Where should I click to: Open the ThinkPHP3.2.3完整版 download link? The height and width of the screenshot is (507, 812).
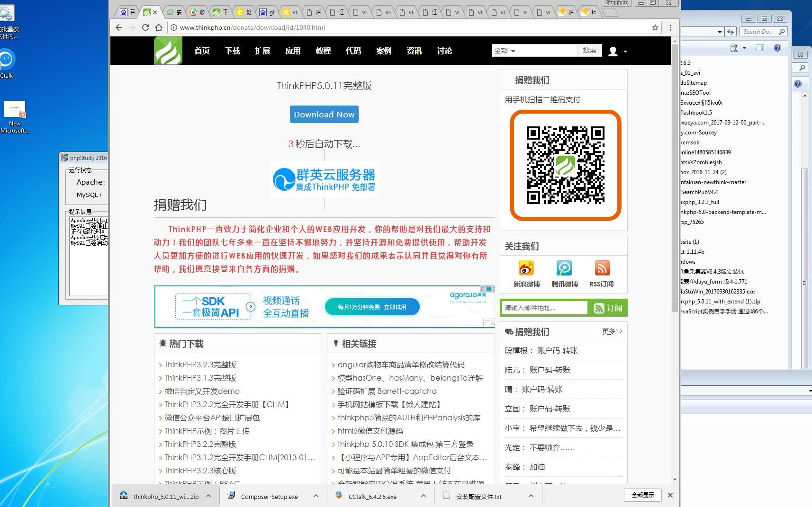(x=200, y=365)
